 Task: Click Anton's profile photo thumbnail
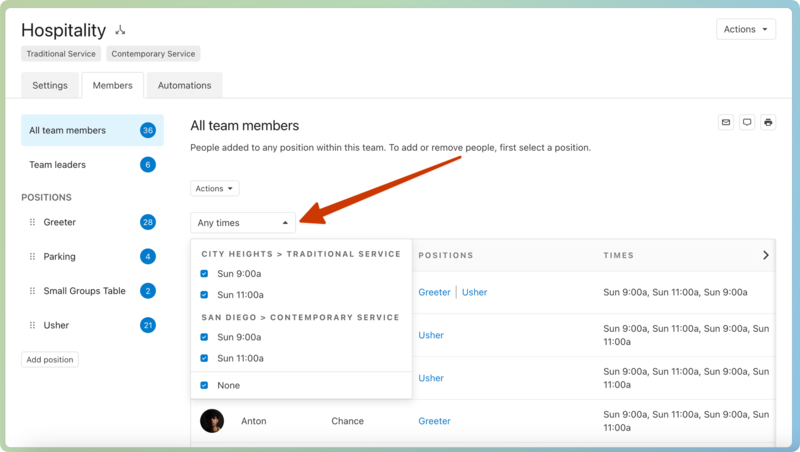click(x=212, y=421)
